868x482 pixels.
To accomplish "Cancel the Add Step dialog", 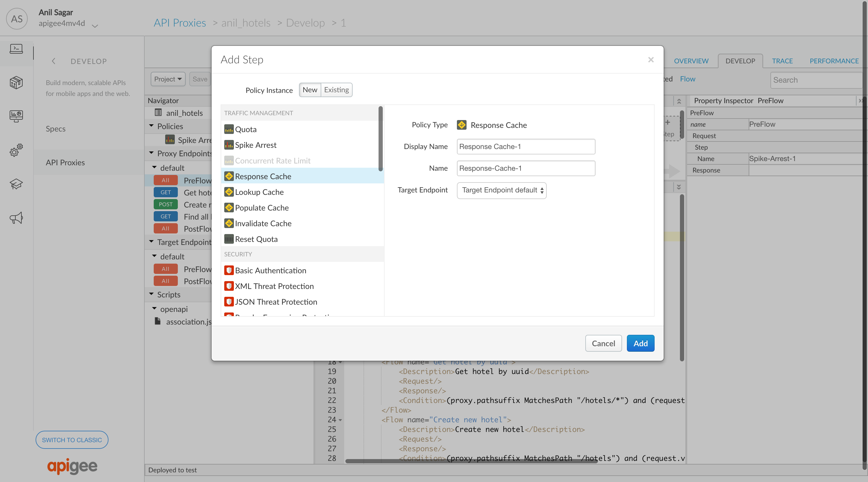I will point(603,343).
